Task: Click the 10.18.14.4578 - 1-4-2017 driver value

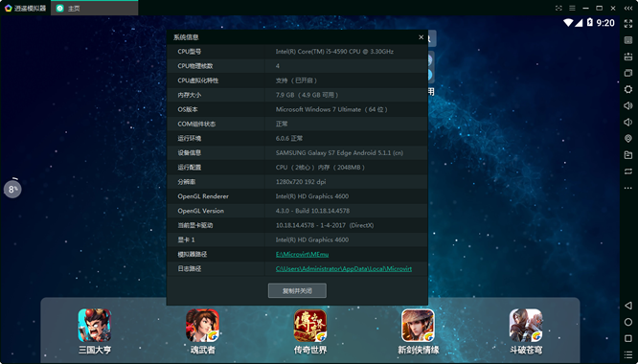Action: [x=325, y=225]
